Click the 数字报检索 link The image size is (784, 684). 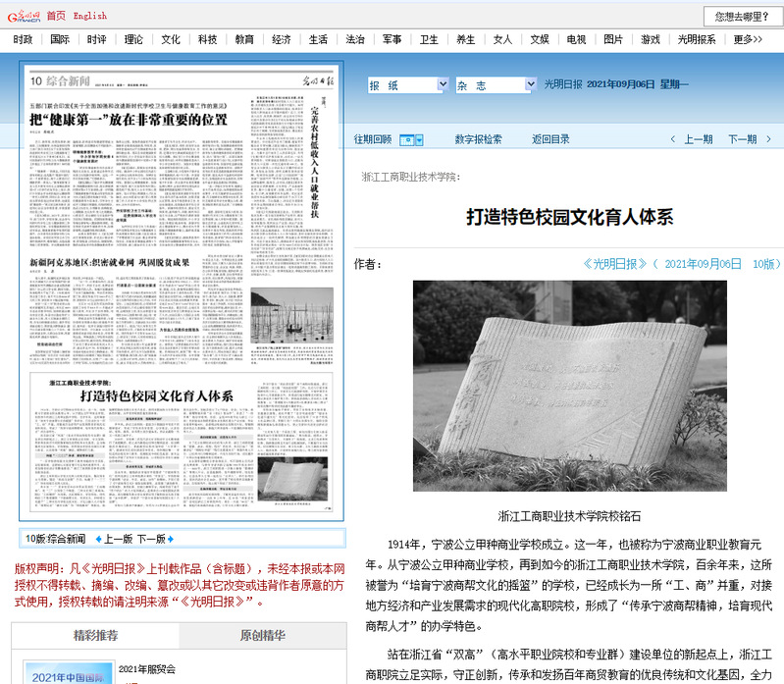(478, 139)
